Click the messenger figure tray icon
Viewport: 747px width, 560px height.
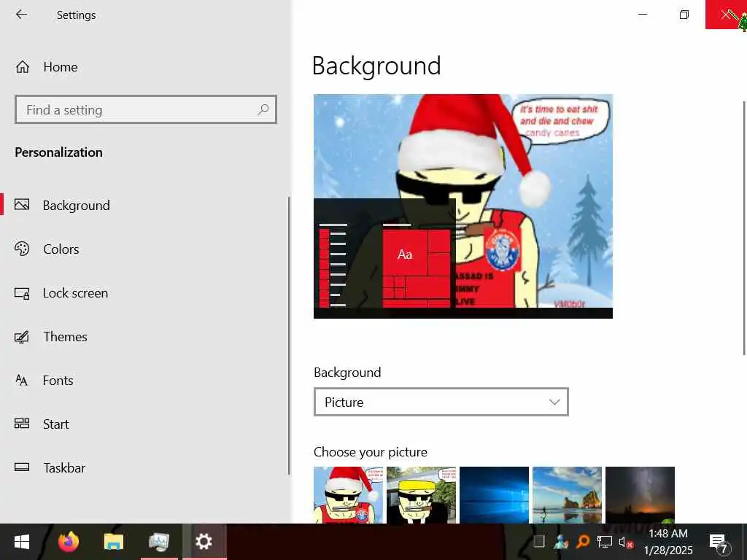click(x=561, y=542)
